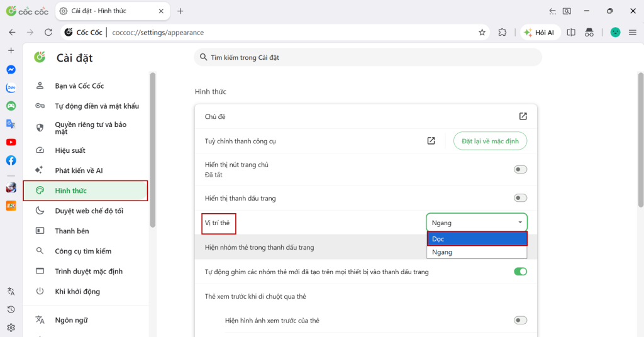Add a new sidebar item with plus icon
Viewport: 644px width, 337px height.
(11, 50)
